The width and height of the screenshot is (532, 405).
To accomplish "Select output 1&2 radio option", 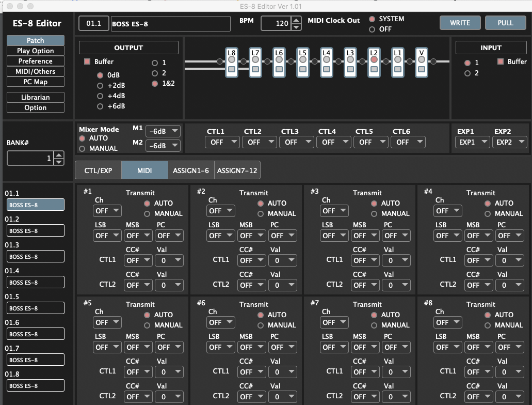I will 155,84.
